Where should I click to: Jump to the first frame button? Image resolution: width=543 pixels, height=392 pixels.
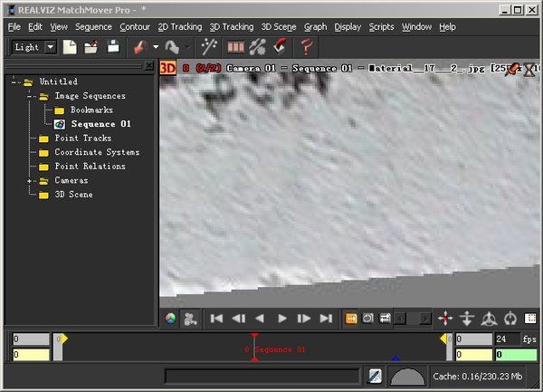pos(216,319)
